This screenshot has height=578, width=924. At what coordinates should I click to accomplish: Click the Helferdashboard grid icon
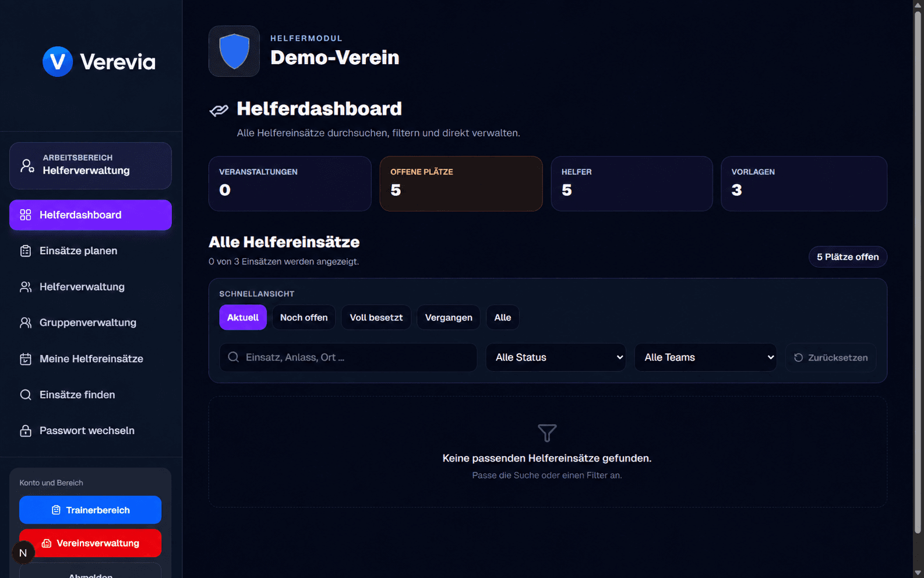(x=26, y=215)
